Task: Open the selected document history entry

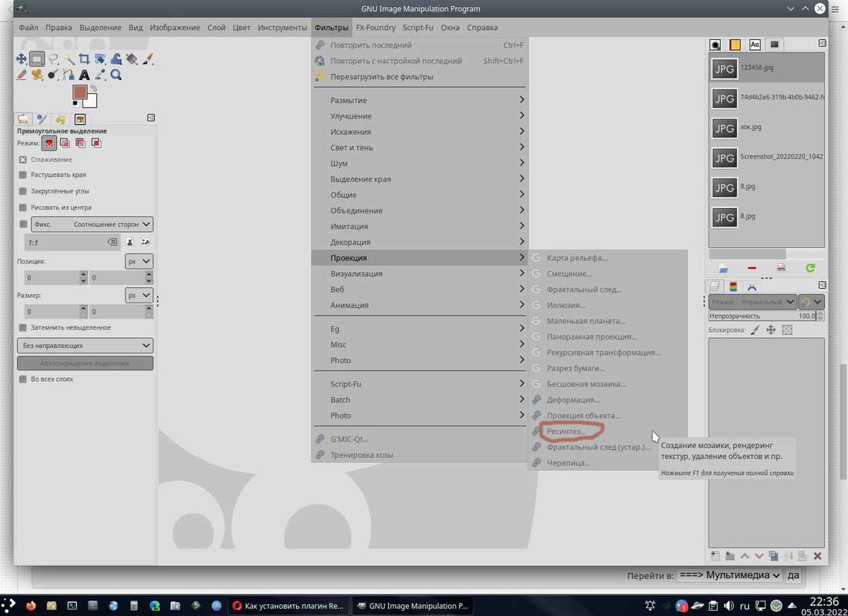Action: pyautogui.click(x=723, y=268)
